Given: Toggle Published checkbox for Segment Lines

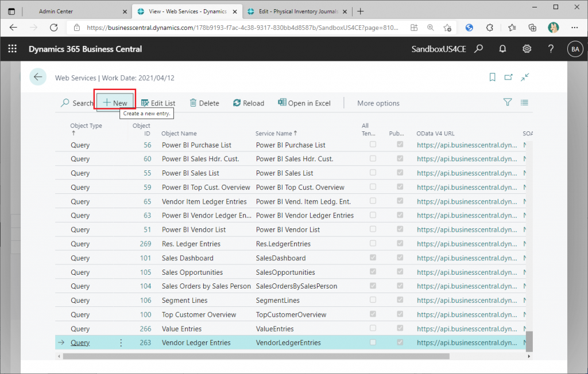Looking at the screenshot, I should pos(400,300).
